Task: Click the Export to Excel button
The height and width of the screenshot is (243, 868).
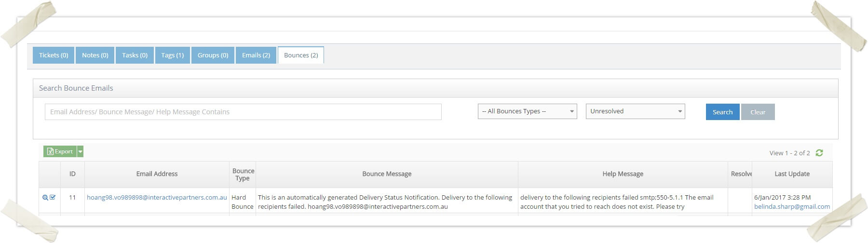Action: point(60,151)
